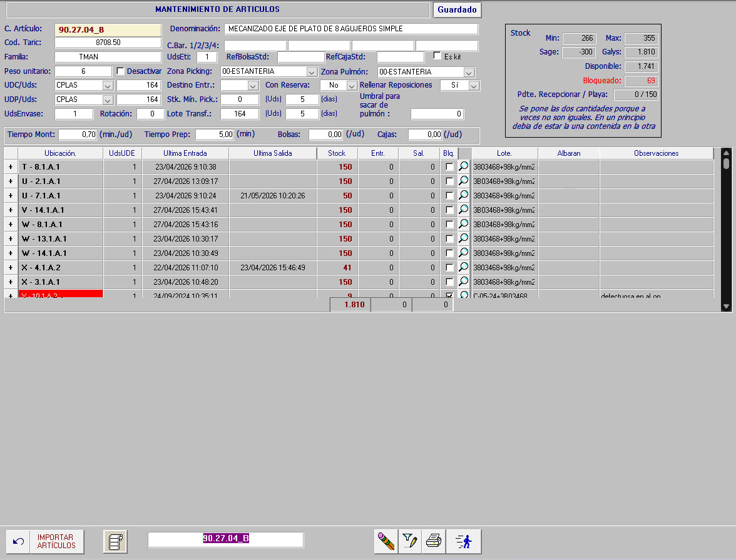This screenshot has height=560, width=736.
Task: Open magnifier for row U - 2.1.A.1
Action: (x=464, y=181)
